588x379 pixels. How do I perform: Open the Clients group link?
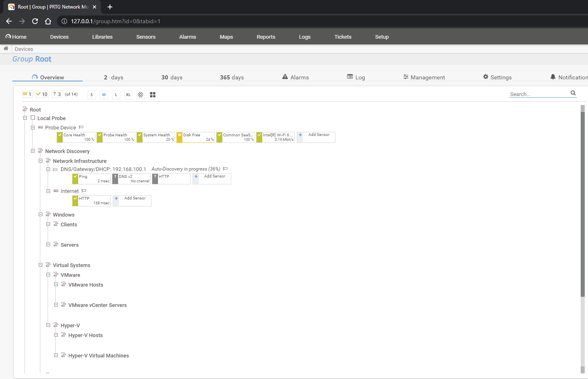(69, 224)
